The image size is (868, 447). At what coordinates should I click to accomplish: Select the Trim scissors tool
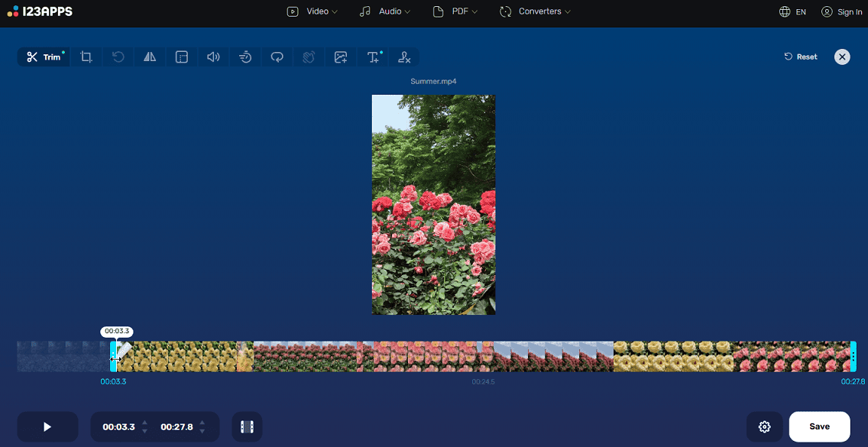pos(44,57)
